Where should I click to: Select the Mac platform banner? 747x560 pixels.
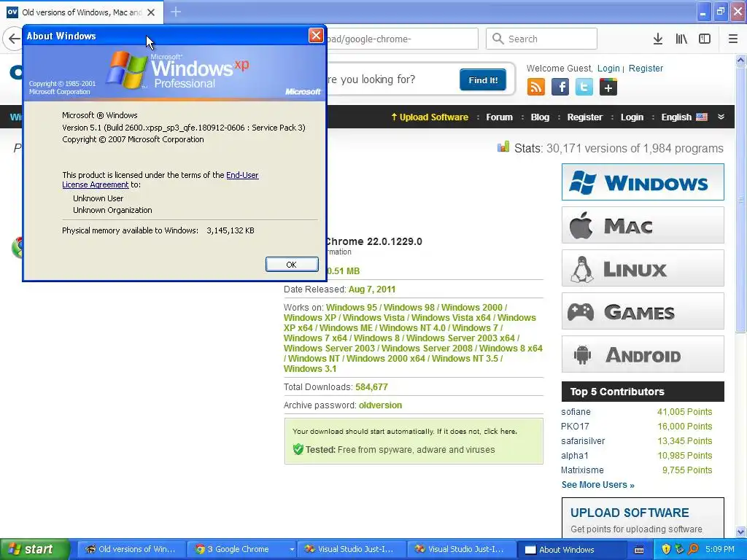pos(643,225)
